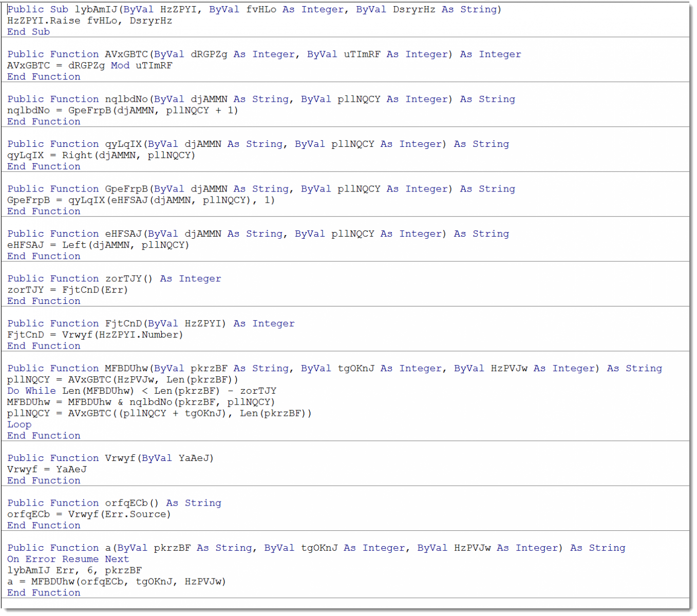
Task: Click the 'AVxGBTC = dRGPZg Mod uTImRF' line
Action: point(90,66)
